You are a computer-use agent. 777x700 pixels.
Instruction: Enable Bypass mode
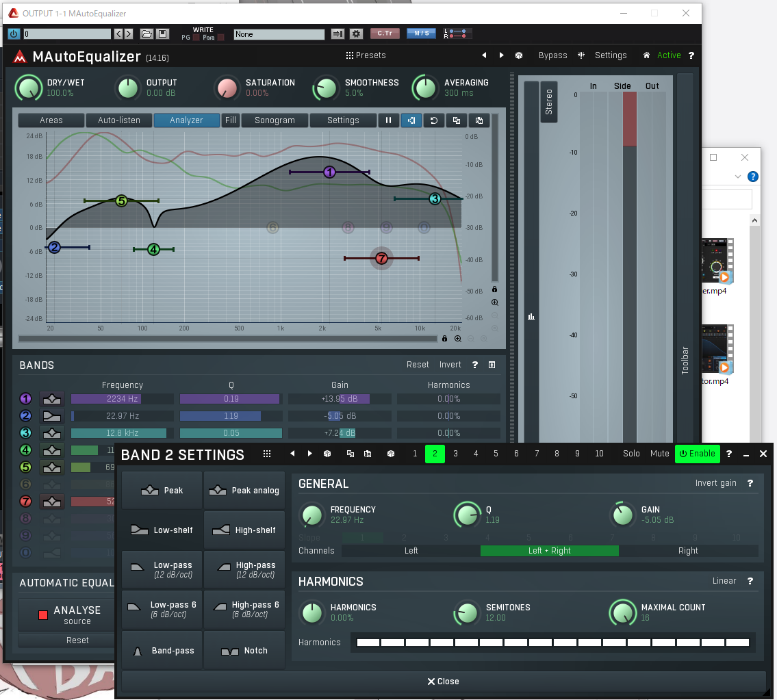pyautogui.click(x=552, y=55)
